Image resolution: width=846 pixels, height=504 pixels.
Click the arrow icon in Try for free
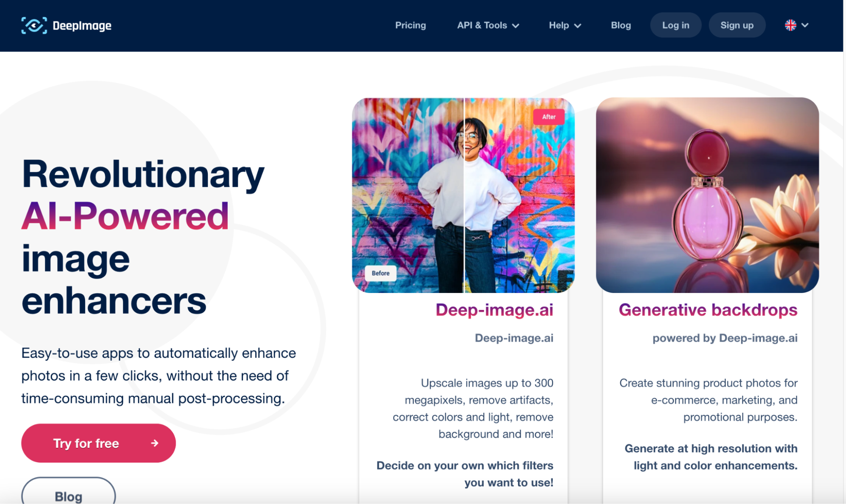click(x=155, y=443)
